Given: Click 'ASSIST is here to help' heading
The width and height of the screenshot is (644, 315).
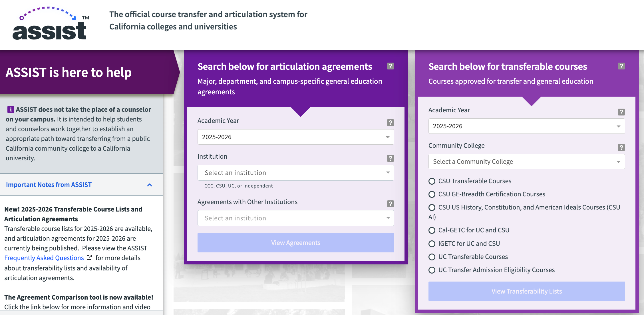Looking at the screenshot, I should click(69, 72).
